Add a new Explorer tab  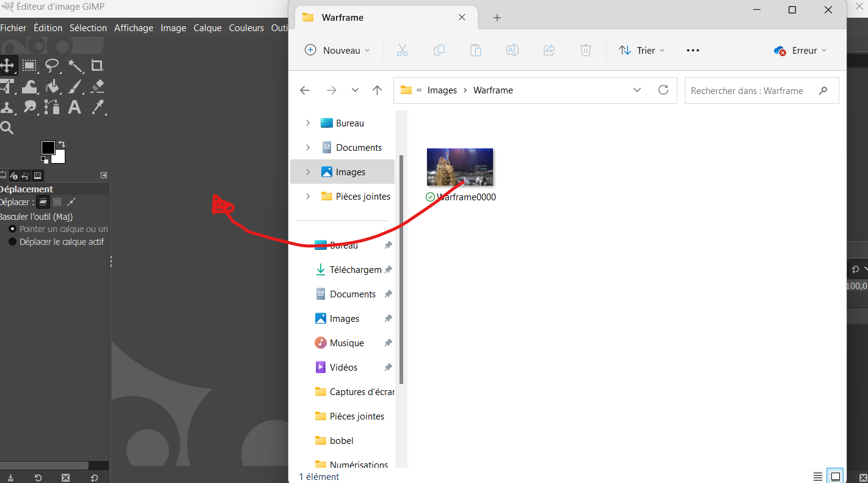[497, 18]
